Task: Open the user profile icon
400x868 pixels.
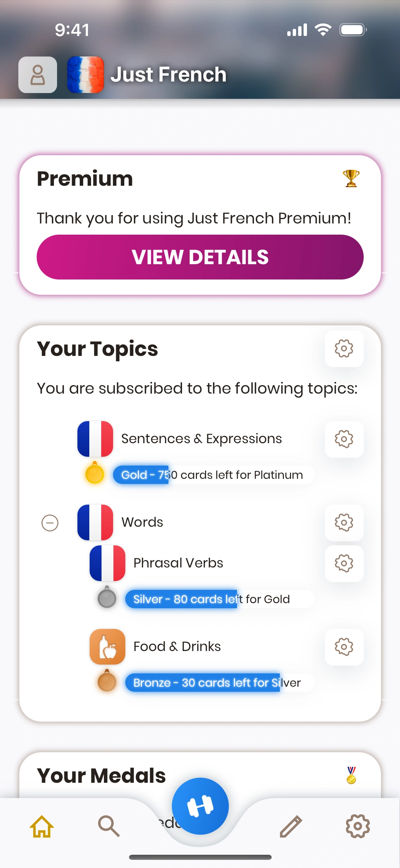Action: (x=38, y=75)
